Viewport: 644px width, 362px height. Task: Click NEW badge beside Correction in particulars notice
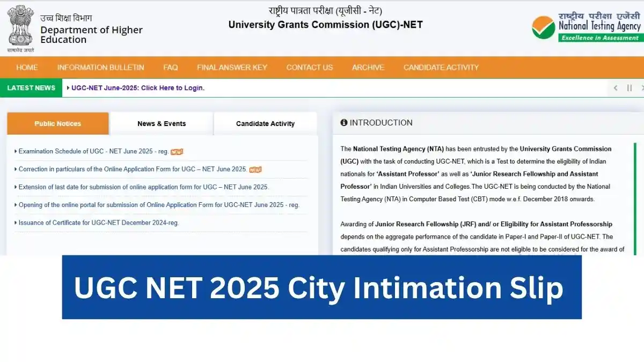click(x=255, y=169)
